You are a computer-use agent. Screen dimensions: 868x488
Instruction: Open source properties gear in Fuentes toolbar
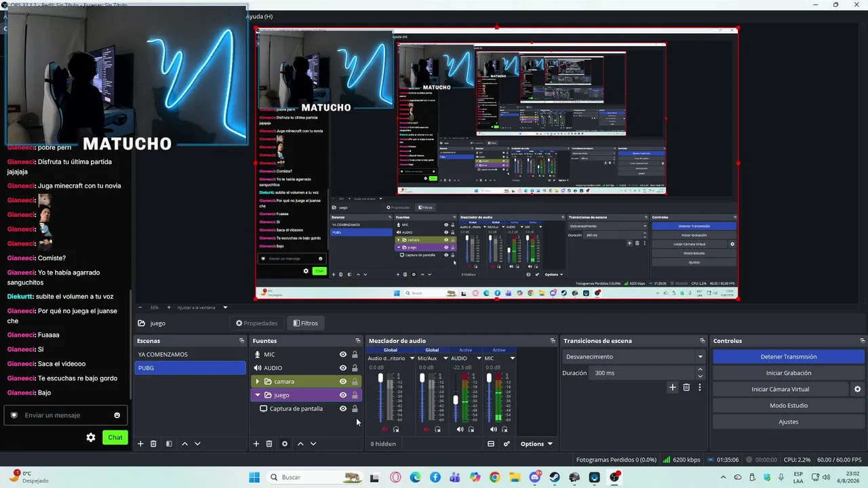coord(285,444)
